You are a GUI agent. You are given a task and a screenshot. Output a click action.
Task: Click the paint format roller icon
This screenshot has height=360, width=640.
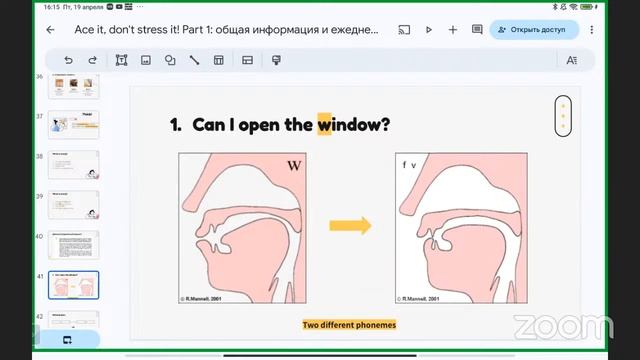pyautogui.click(x=276, y=60)
